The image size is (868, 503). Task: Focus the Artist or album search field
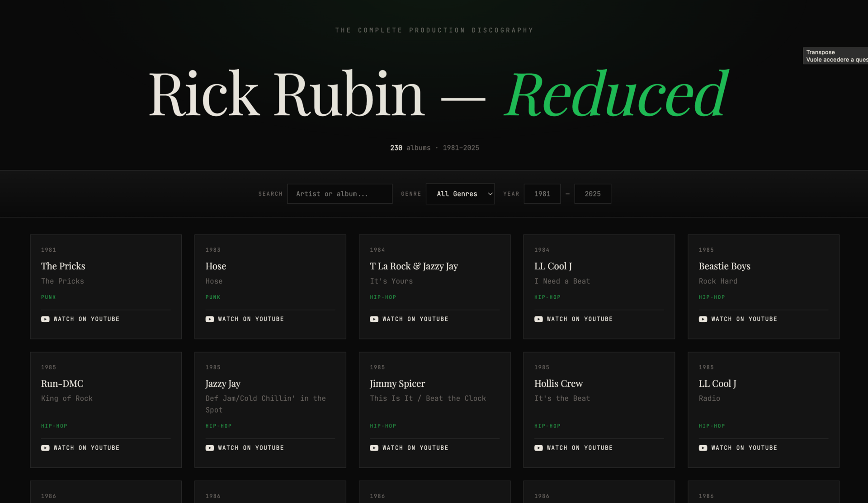[340, 194]
